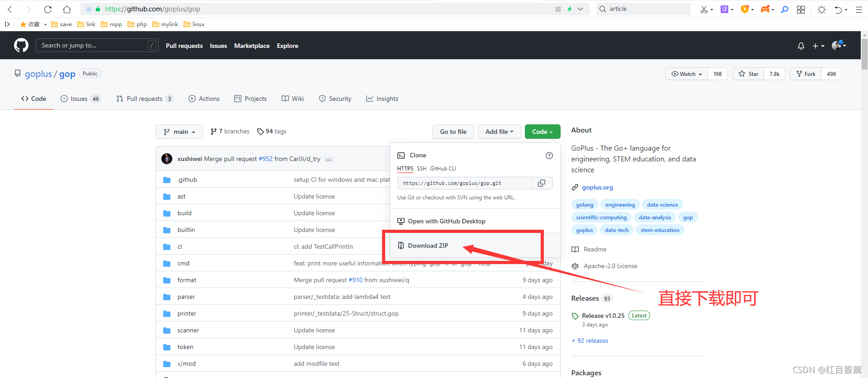Open commit link #952

coord(266,159)
